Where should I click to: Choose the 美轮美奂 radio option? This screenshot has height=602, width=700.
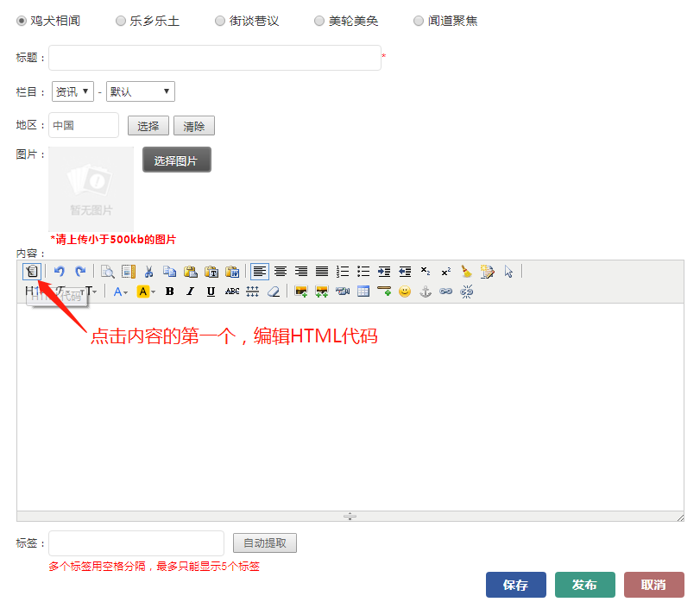(319, 21)
